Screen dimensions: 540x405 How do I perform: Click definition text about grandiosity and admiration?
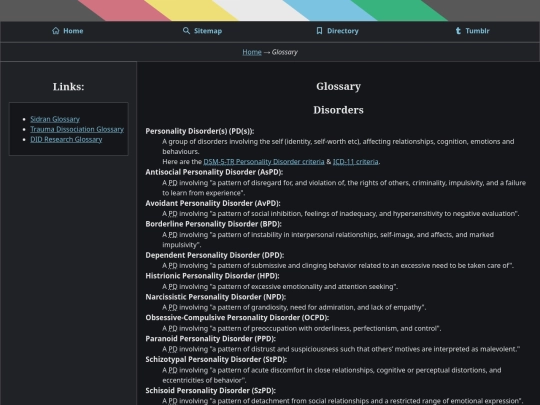[294, 307]
